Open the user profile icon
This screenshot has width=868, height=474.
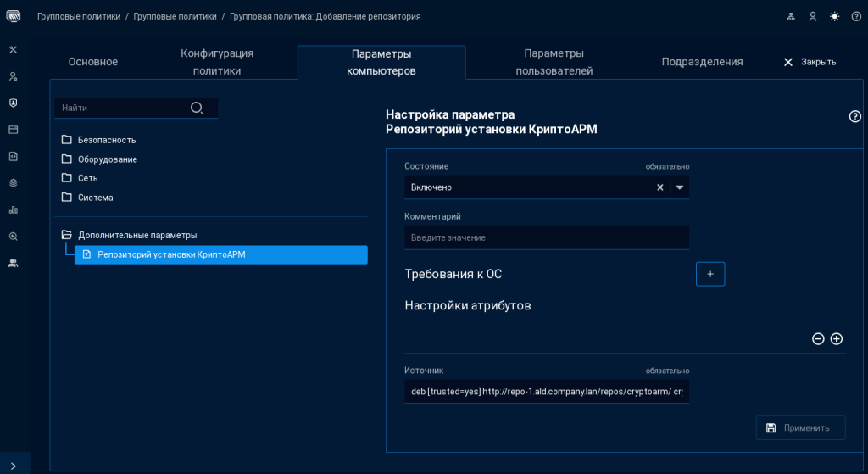(813, 16)
